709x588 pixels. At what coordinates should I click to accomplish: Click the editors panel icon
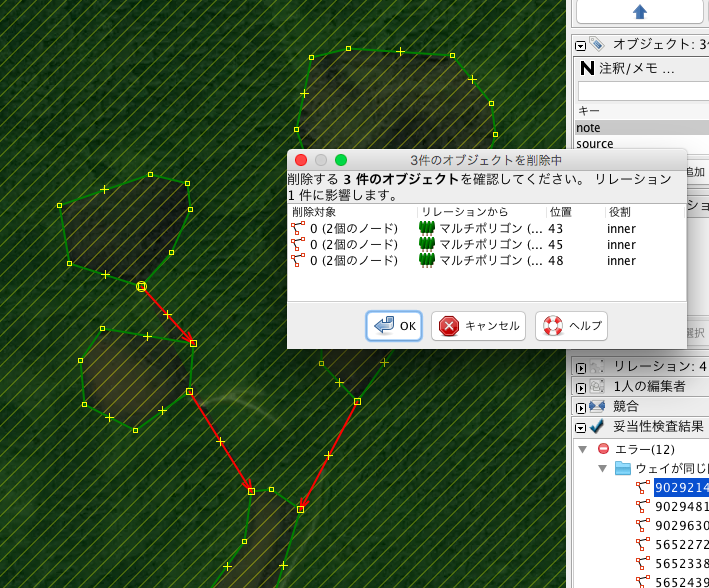click(597, 386)
